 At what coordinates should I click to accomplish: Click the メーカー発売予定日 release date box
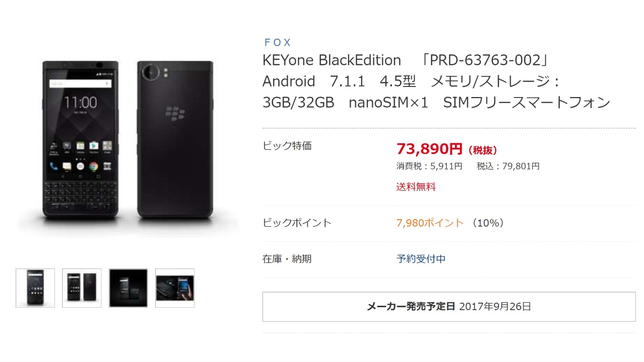point(449,307)
